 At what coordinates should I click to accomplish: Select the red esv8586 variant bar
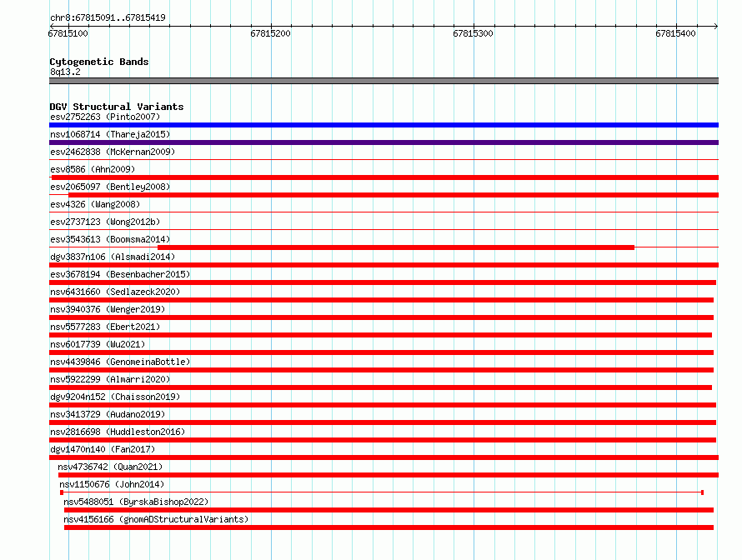pyautogui.click(x=385, y=177)
